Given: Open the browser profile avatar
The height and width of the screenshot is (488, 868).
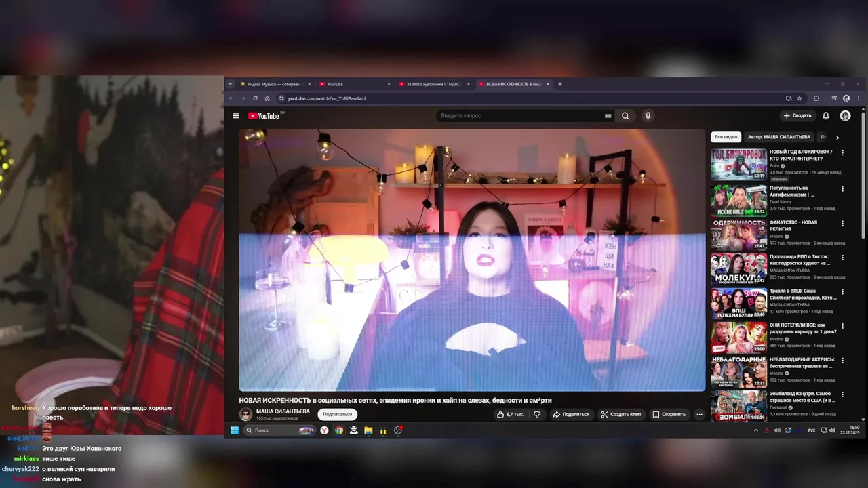Looking at the screenshot, I should click(846, 98).
